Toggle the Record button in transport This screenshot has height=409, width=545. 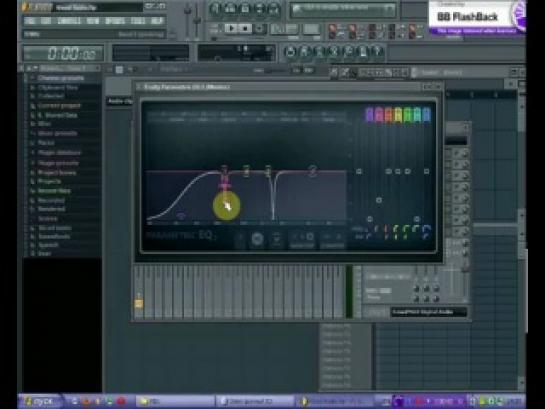pyautogui.click(x=259, y=28)
